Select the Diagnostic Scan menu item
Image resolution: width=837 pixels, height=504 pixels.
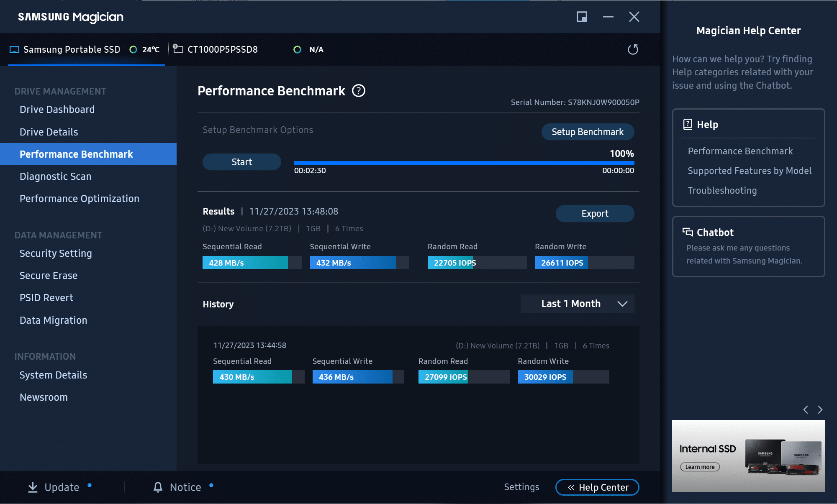point(55,176)
